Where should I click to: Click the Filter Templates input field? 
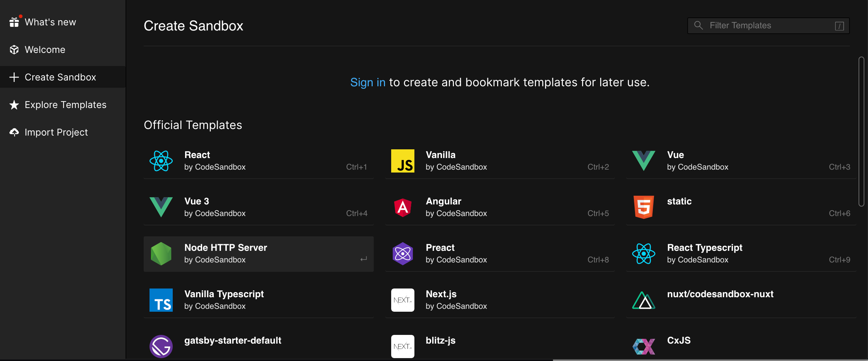[x=762, y=25]
